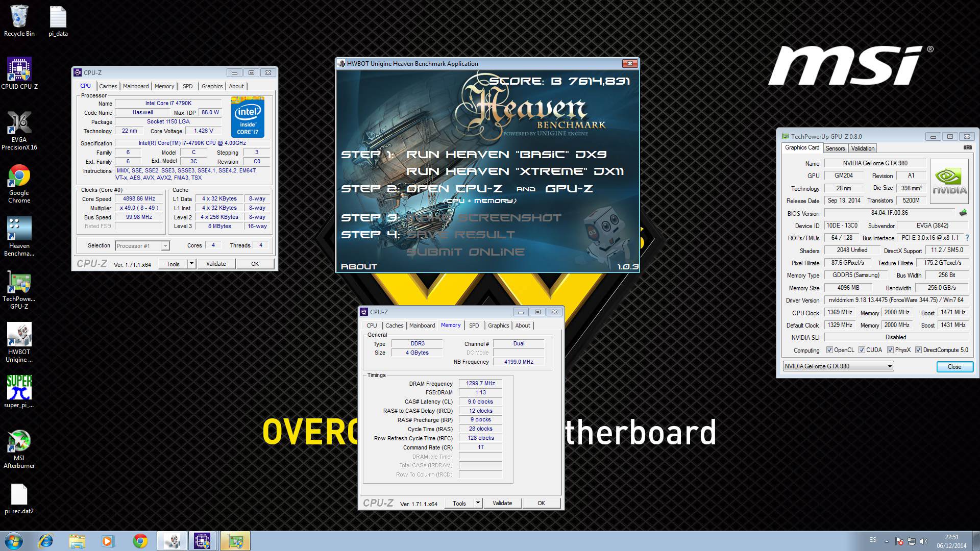The width and height of the screenshot is (980, 551).
Task: Open Internet Explorer from taskbar
Action: (x=46, y=541)
